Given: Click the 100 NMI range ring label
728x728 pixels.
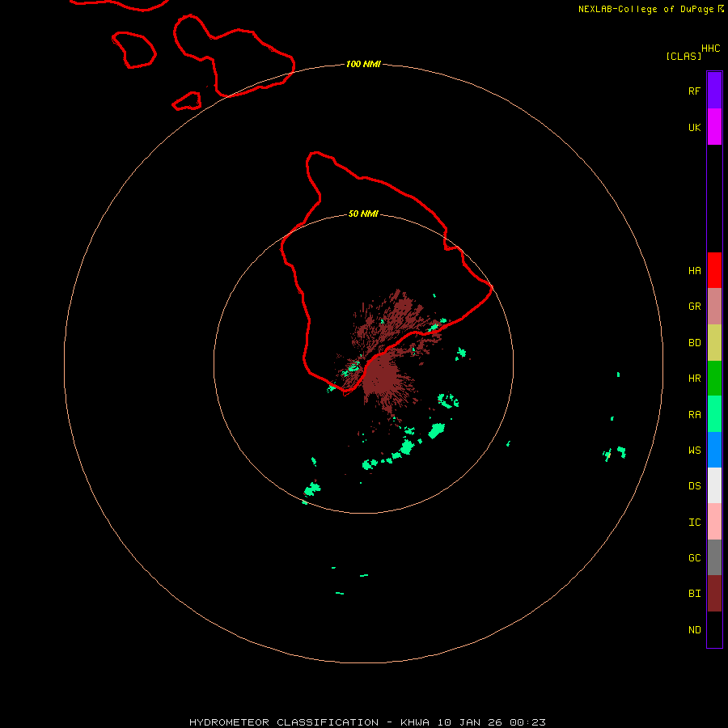Looking at the screenshot, I should 363,64.
